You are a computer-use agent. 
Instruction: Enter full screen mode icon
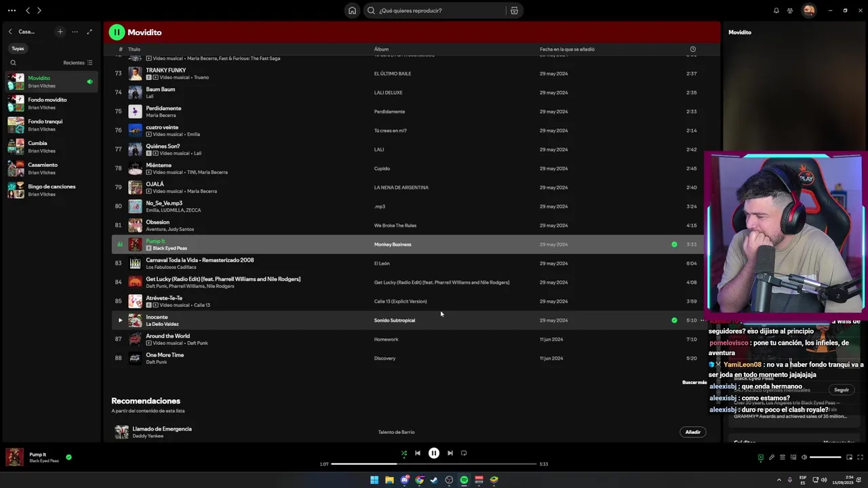(860, 457)
